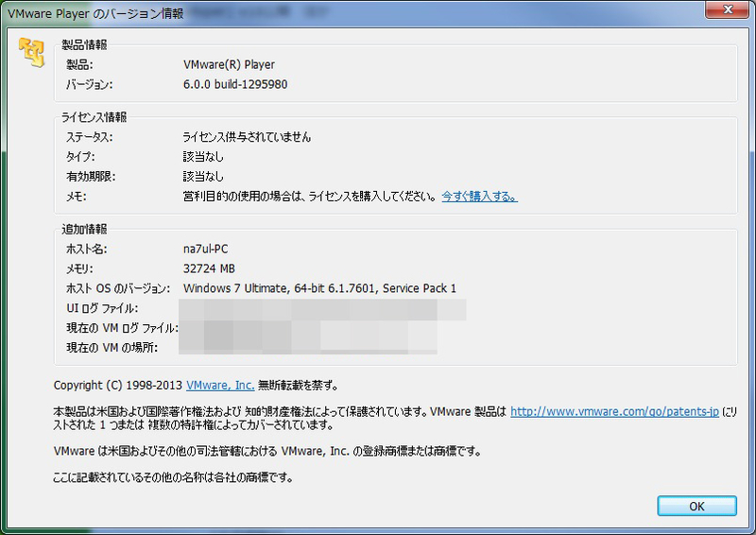Open the vmware.com/go/patents-jp link
756x535 pixels.
coord(615,411)
